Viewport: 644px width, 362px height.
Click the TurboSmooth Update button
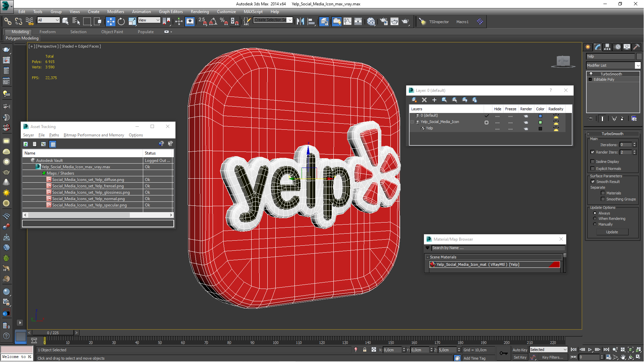(612, 232)
